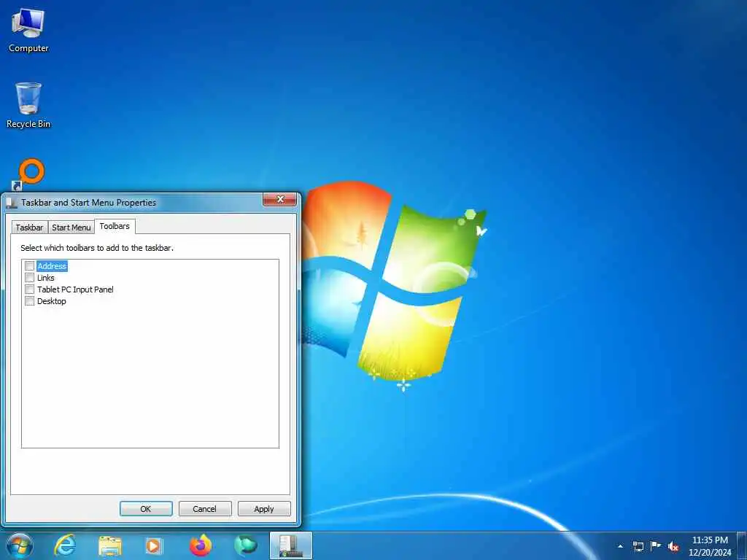The height and width of the screenshot is (560, 747).
Task: Select the Toolbars tab
Action: [x=115, y=226]
